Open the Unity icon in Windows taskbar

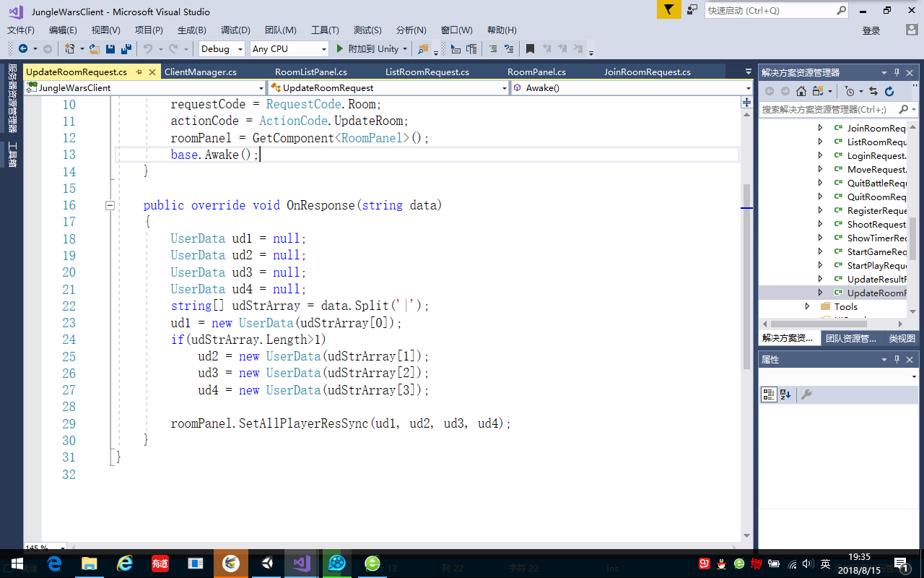(x=266, y=564)
